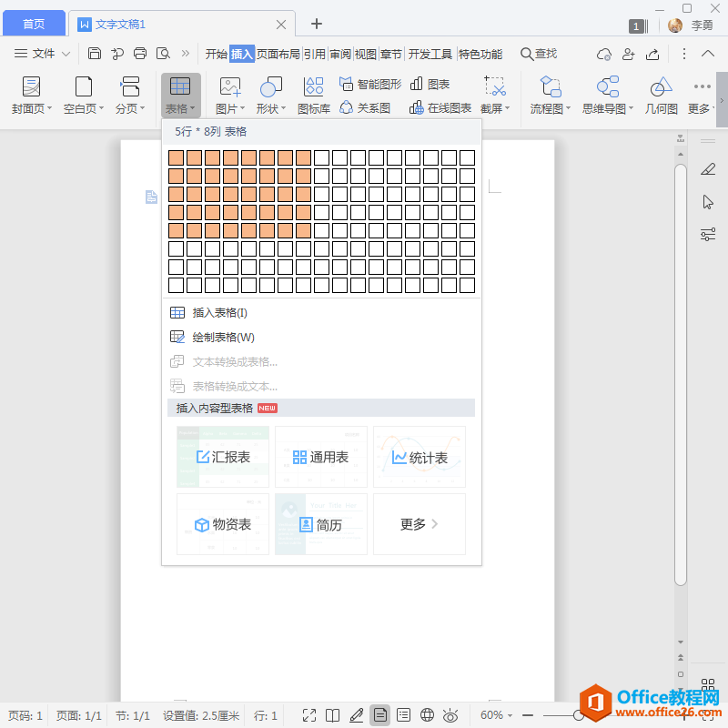Screen dimensions: 728x728
Task: Click the vertical scrollbar thumb
Action: click(x=681, y=374)
